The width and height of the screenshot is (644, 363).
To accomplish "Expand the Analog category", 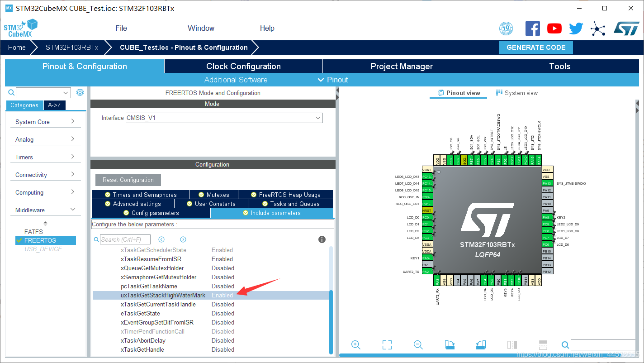I will point(45,139).
